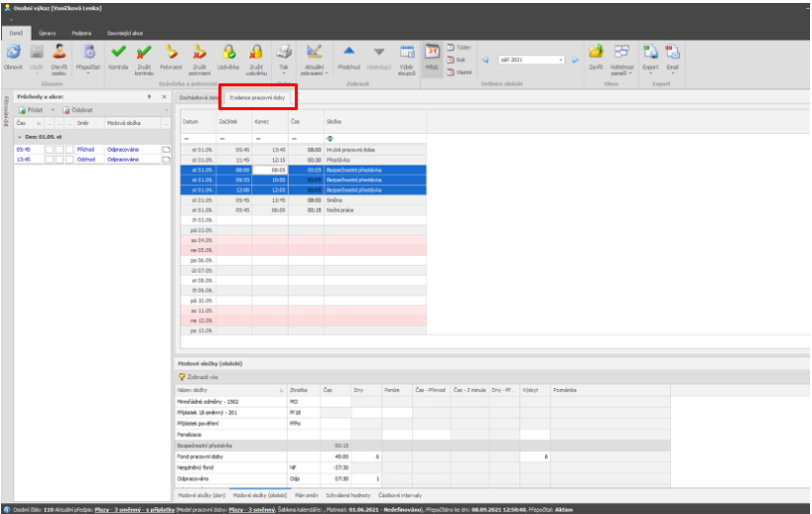812x514 pixels.
Task: Open dropdown arrow next to Přidat
Action: tap(53, 110)
